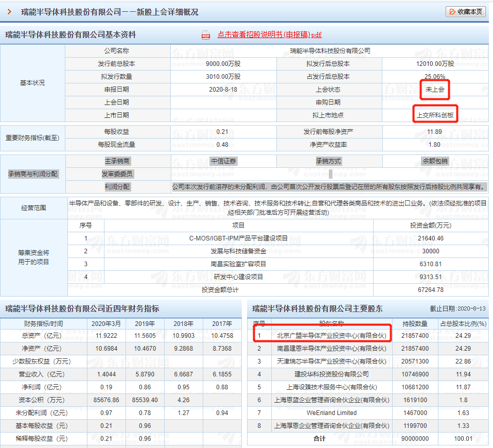493x448 pixels.
Task: Click the red PDF document icon
Action: click(x=206, y=35)
